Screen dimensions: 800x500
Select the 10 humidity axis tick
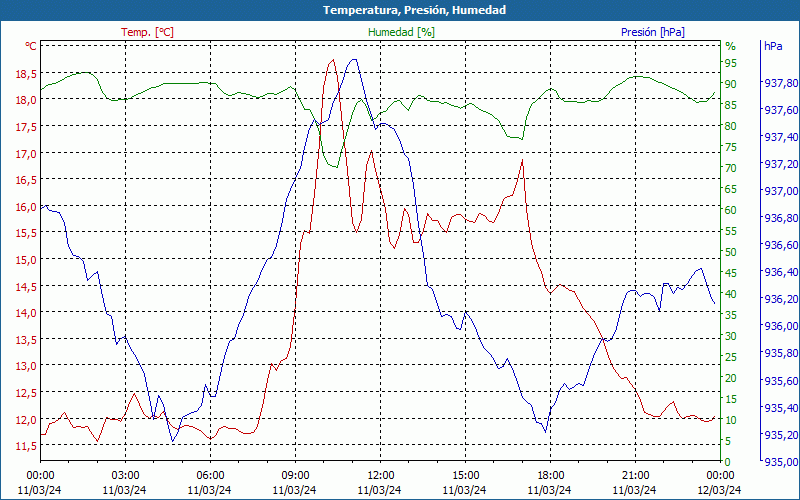pyautogui.click(x=731, y=420)
